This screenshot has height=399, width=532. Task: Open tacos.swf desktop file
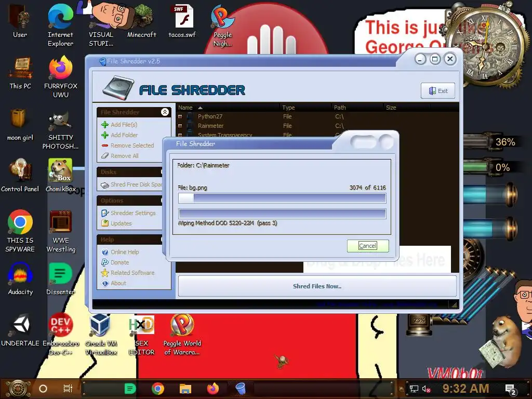coord(182,21)
